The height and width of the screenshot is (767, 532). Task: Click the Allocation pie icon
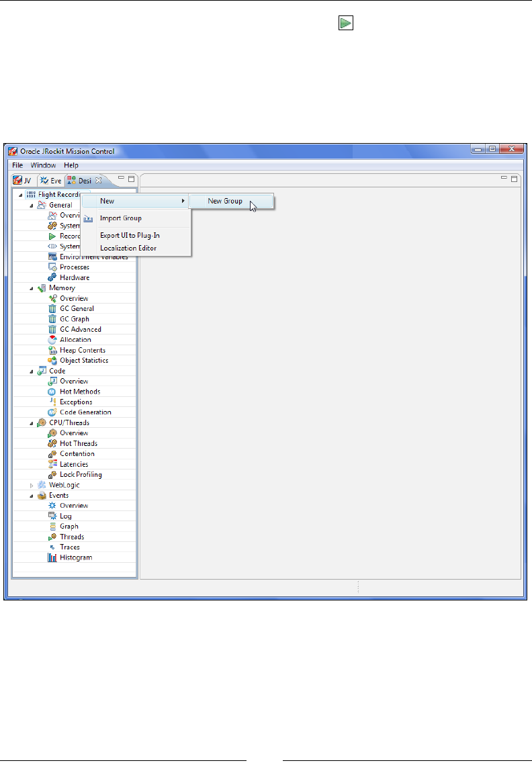coord(52,339)
